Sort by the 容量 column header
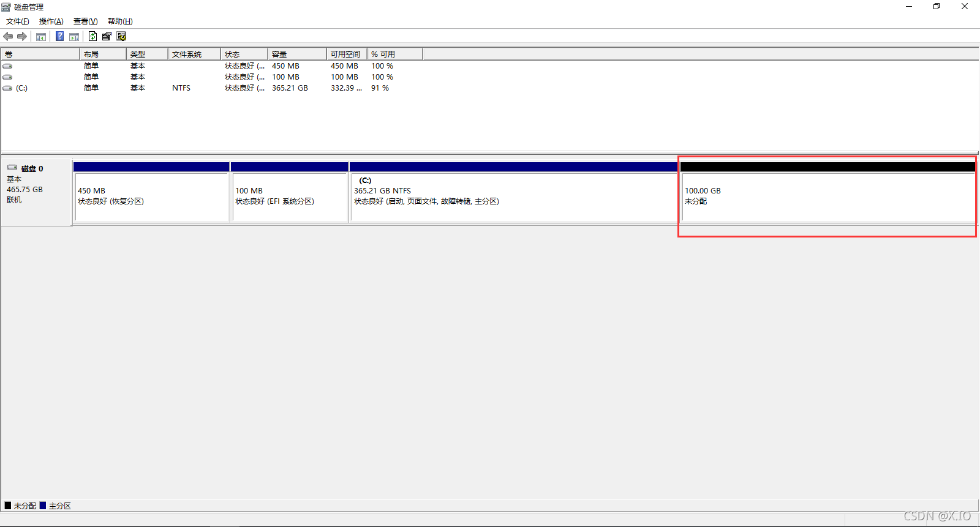Viewport: 980px width, 527px height. pos(297,54)
